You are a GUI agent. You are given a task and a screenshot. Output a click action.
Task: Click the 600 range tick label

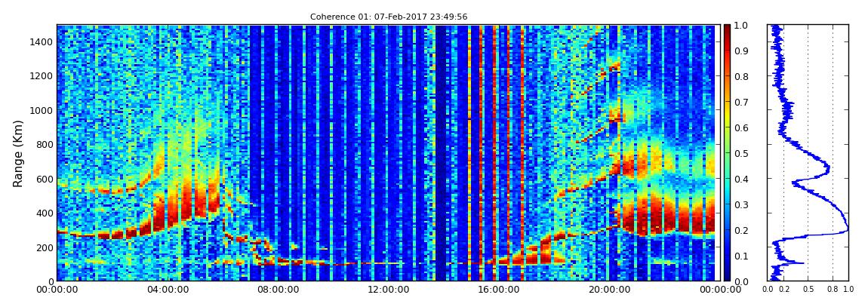45,179
